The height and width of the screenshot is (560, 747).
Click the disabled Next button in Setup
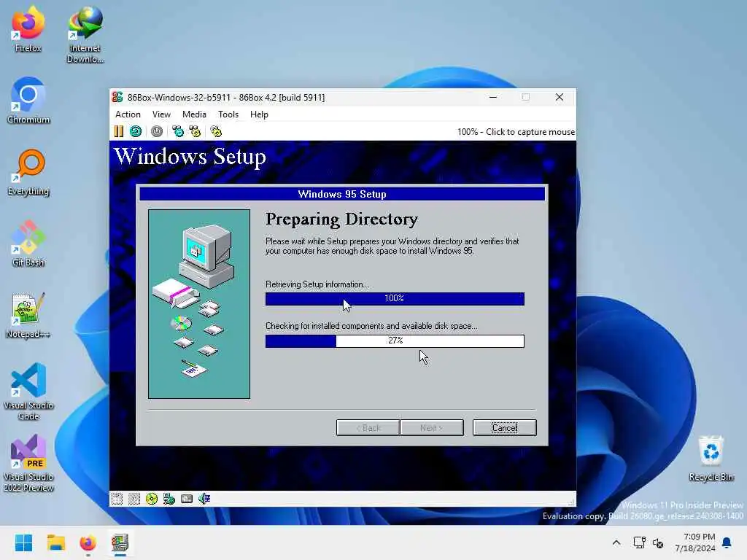pos(432,427)
